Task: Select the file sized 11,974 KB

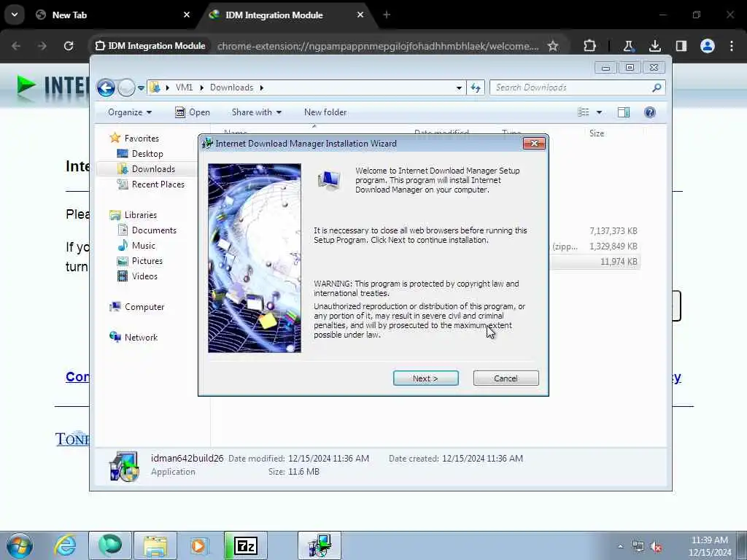Action: tap(619, 262)
